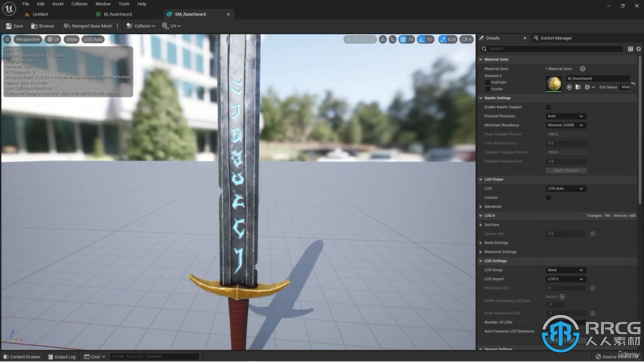Screen dimensions: 644x362
Task: Open Minimum Residency dropdown
Action: 566,125
